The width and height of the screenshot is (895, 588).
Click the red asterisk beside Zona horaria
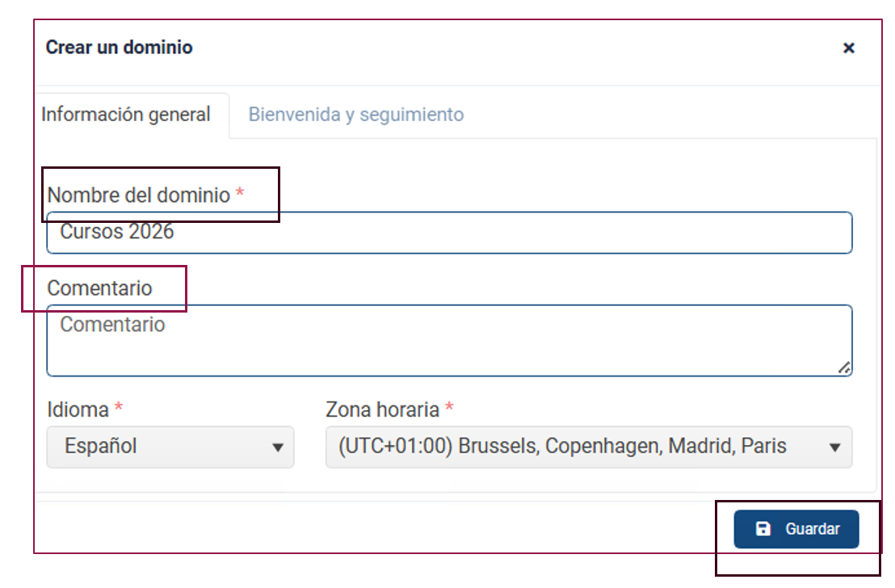pyautogui.click(x=449, y=407)
